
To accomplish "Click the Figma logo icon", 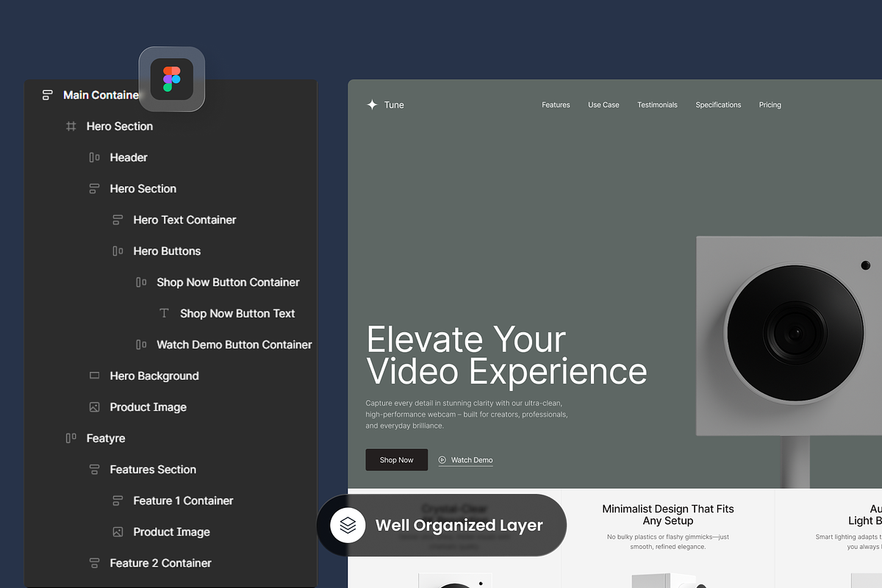I will point(171,79).
